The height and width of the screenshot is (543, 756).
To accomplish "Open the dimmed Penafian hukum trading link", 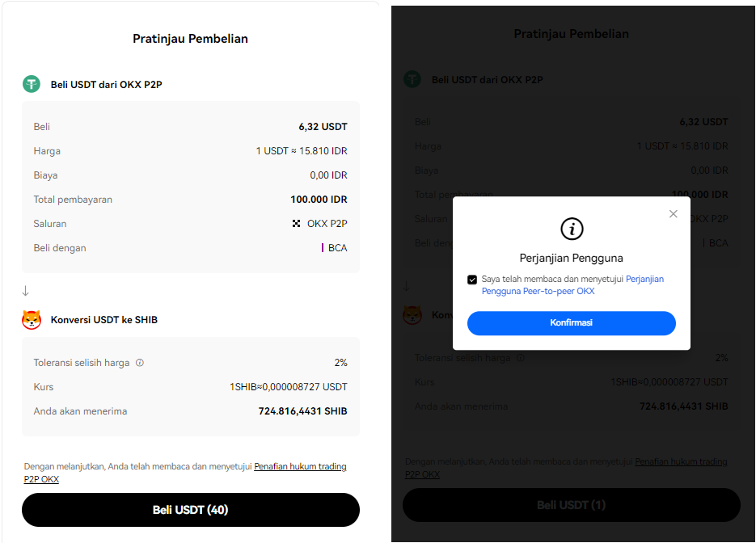I will (x=681, y=462).
